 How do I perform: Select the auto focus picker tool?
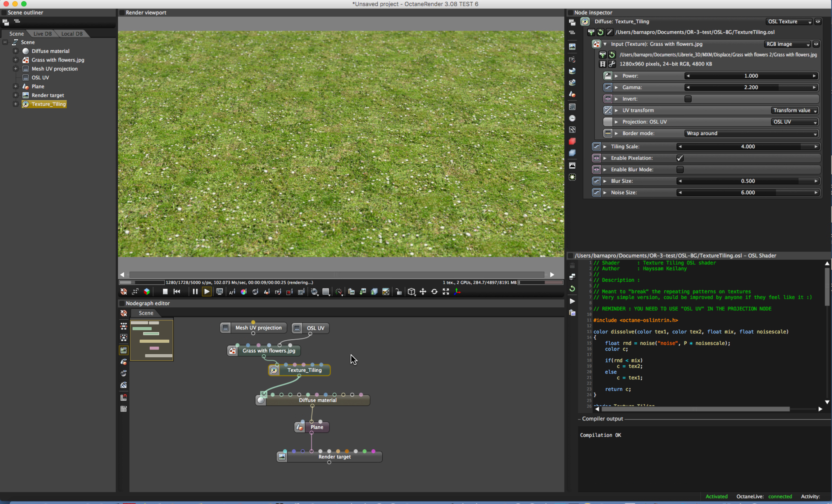232,292
